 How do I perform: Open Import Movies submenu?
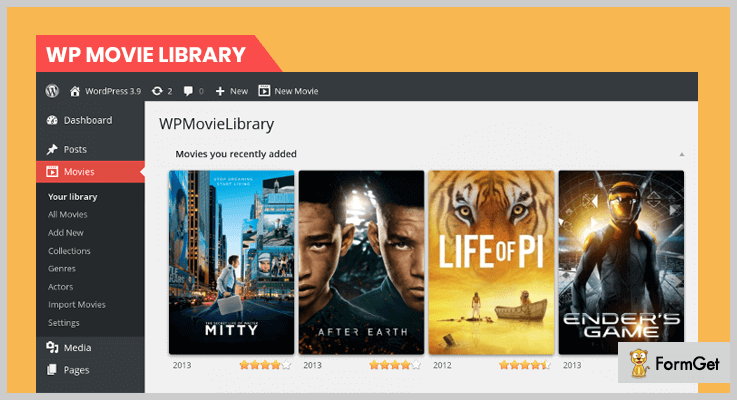click(77, 305)
